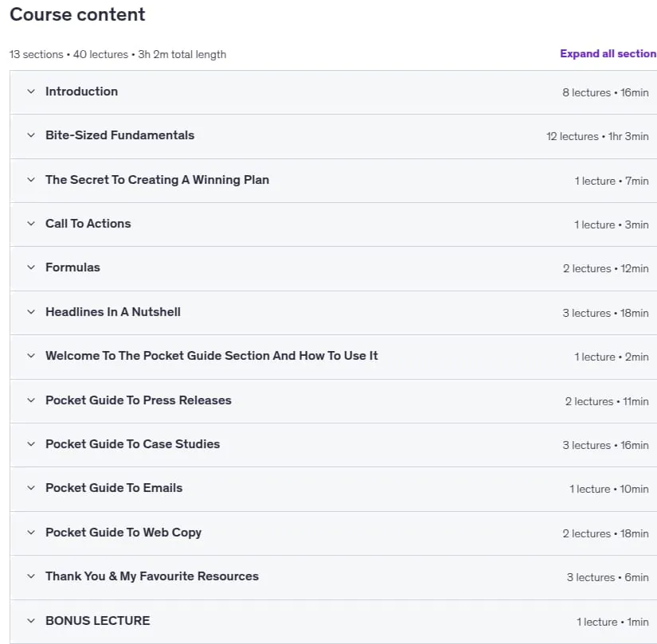Click chevron beside Pocket Guide To Press Releases
The width and height of the screenshot is (657, 644).
[31, 400]
